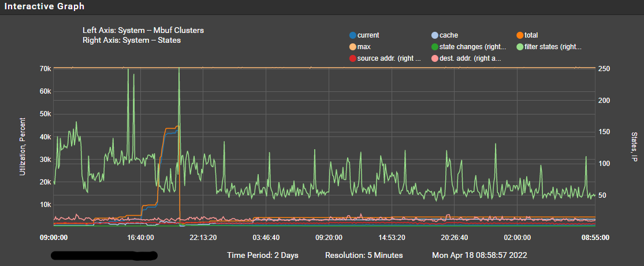644x266 pixels.
Task: Click the timestamp 'Mon Apr 18 08:58:57 2022'
Action: tap(480, 256)
